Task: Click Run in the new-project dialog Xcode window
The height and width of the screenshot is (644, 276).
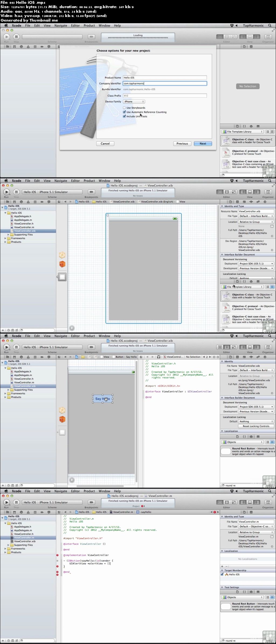Action: point(6,37)
